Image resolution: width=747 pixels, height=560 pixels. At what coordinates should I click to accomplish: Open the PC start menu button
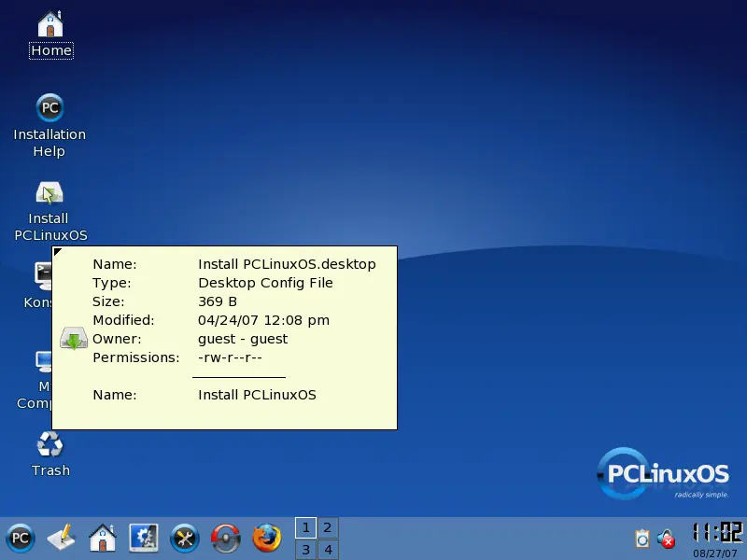coord(21,539)
